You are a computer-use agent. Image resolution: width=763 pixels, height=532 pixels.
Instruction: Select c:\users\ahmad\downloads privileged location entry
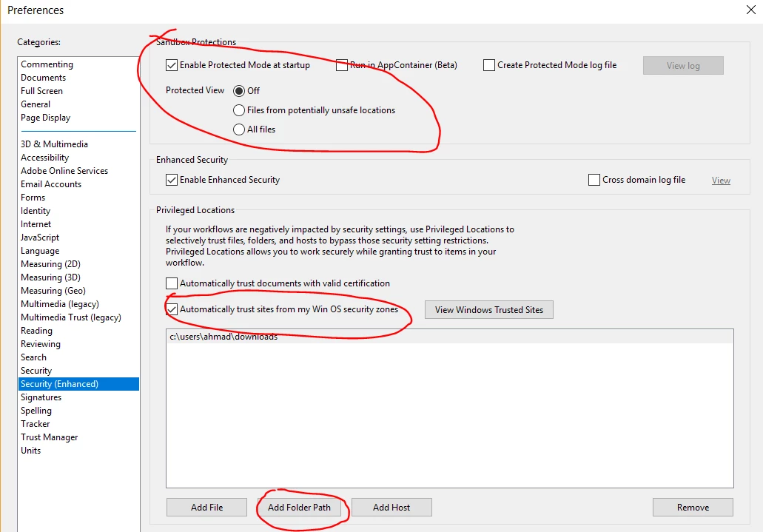pos(450,337)
